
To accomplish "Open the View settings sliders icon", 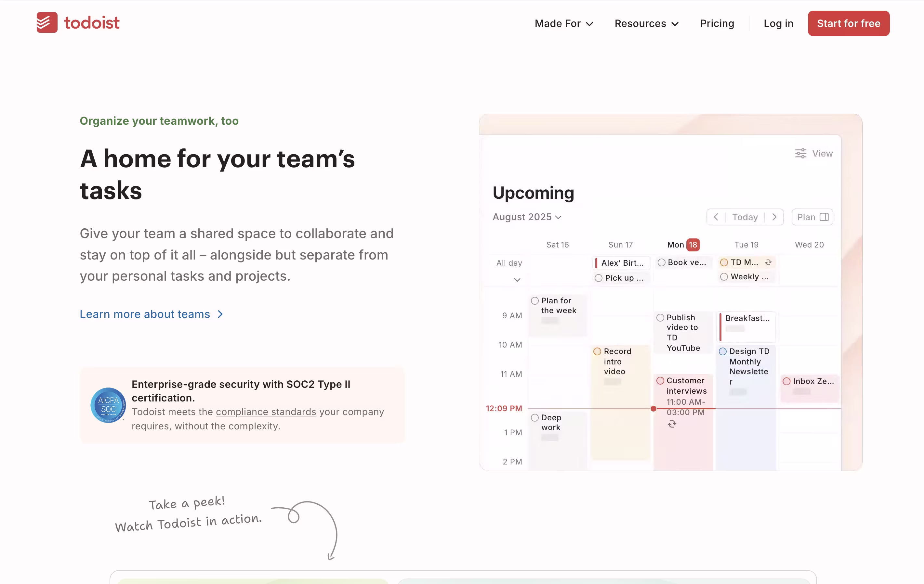I will pos(800,153).
